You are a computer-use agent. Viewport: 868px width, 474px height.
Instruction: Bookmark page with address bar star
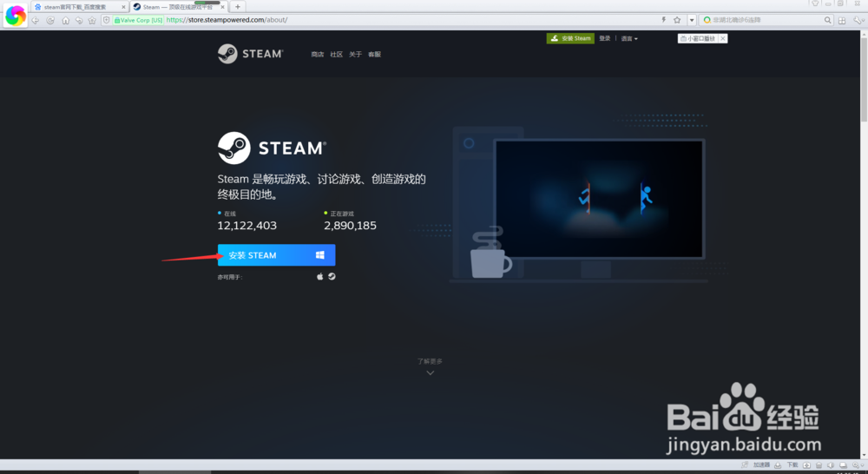click(677, 20)
